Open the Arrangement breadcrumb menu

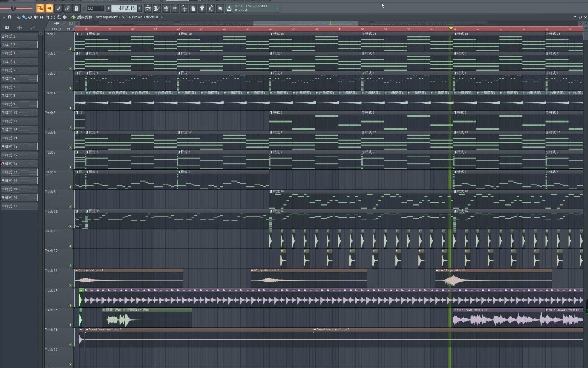(x=106, y=17)
